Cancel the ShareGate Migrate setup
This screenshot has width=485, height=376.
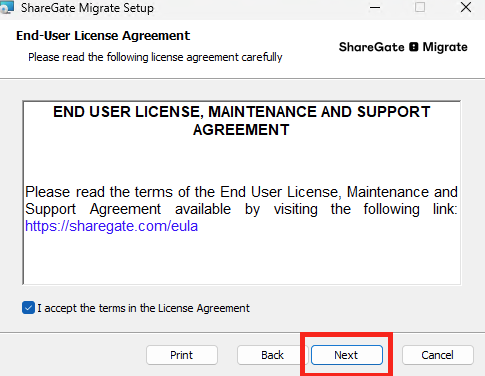pyautogui.click(x=438, y=355)
